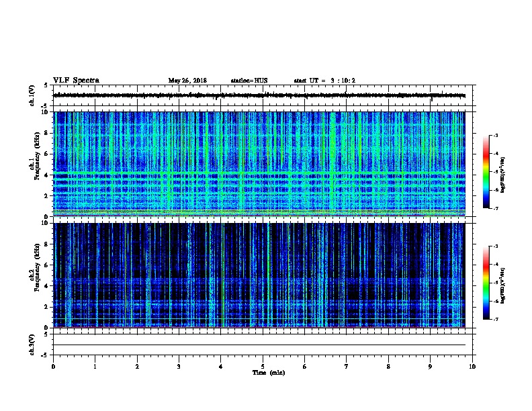
Task: Click the "start UT = 3 : 10: 2" text
Action: pos(324,81)
